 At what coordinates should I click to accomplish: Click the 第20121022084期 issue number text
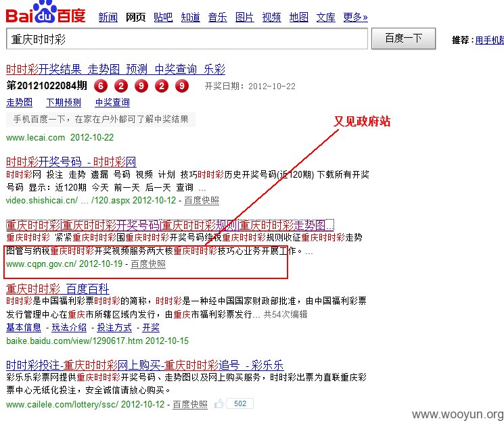coord(47,85)
